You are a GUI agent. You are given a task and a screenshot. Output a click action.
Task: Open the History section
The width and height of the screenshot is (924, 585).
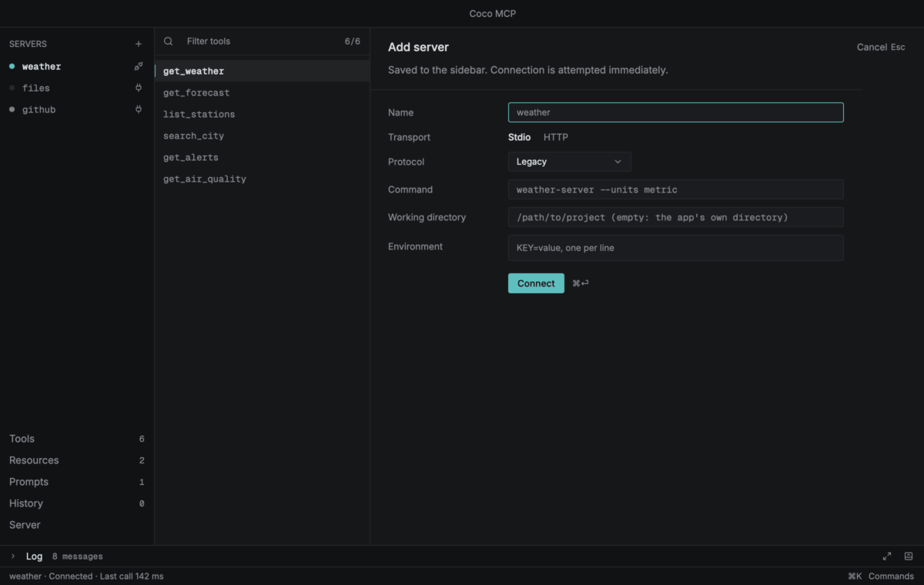(77, 503)
